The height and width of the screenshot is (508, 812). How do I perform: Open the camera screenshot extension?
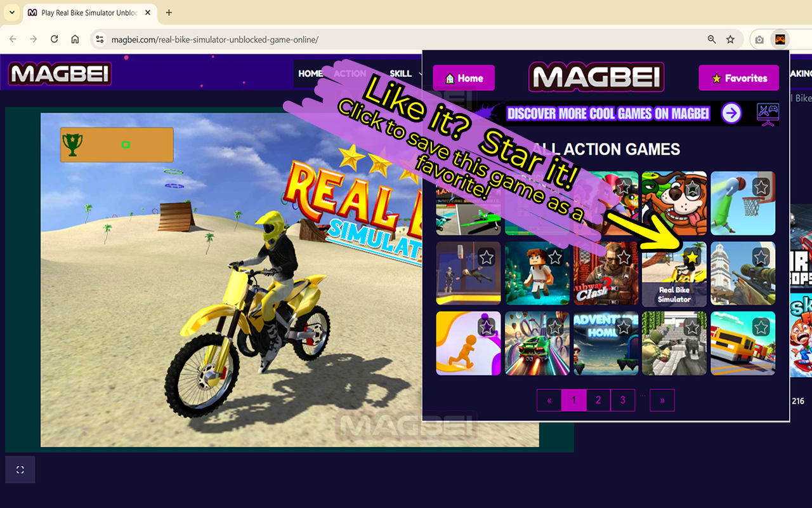pyautogui.click(x=759, y=39)
